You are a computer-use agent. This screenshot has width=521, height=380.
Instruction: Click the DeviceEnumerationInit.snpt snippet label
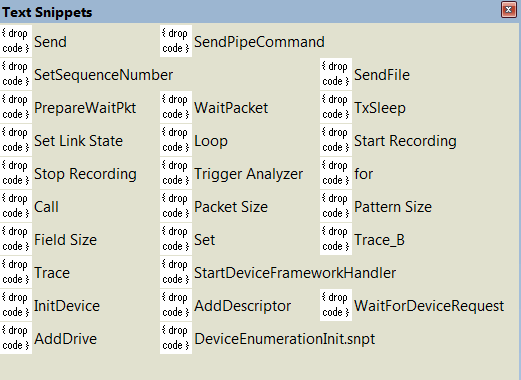285,339
